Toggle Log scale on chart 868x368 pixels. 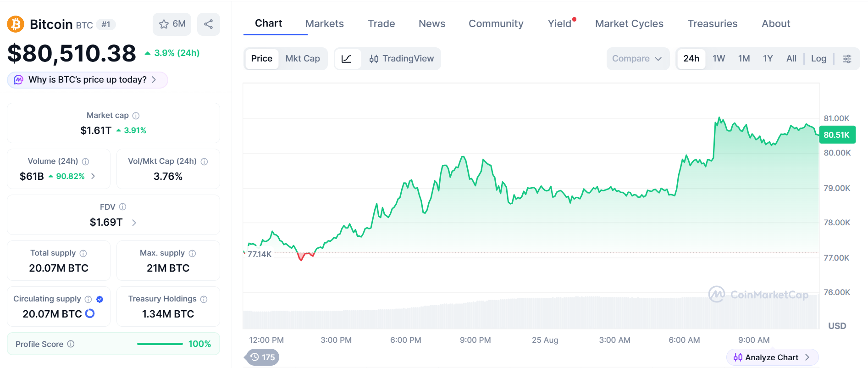point(818,59)
